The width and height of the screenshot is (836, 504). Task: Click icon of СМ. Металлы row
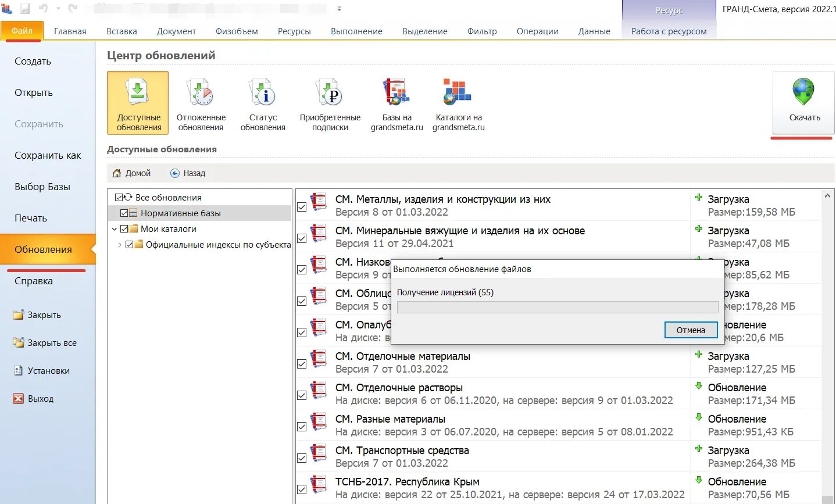(x=319, y=202)
